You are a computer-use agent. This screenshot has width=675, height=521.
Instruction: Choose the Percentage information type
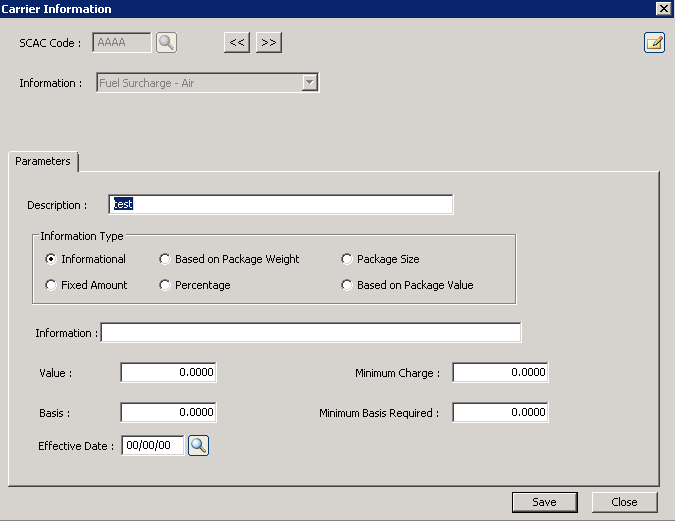(166, 285)
